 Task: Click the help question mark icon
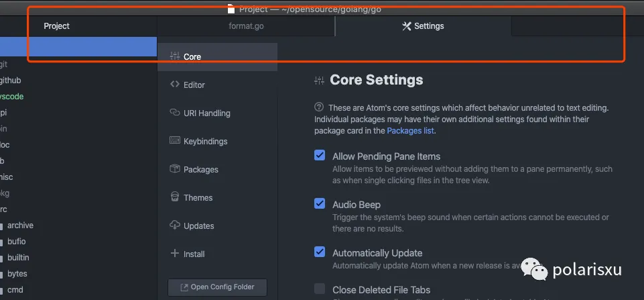point(319,107)
